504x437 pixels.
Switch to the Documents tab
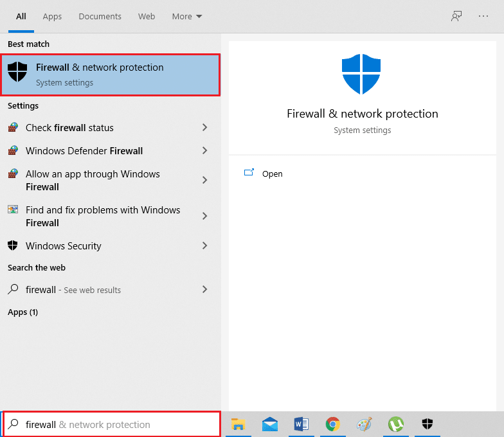tap(100, 16)
